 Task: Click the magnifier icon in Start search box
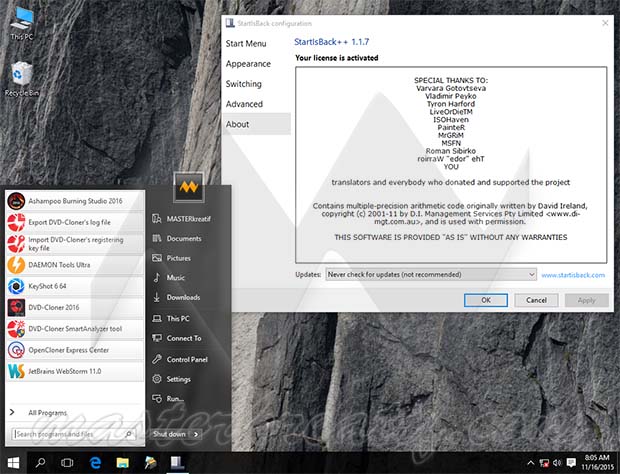pyautogui.click(x=129, y=434)
